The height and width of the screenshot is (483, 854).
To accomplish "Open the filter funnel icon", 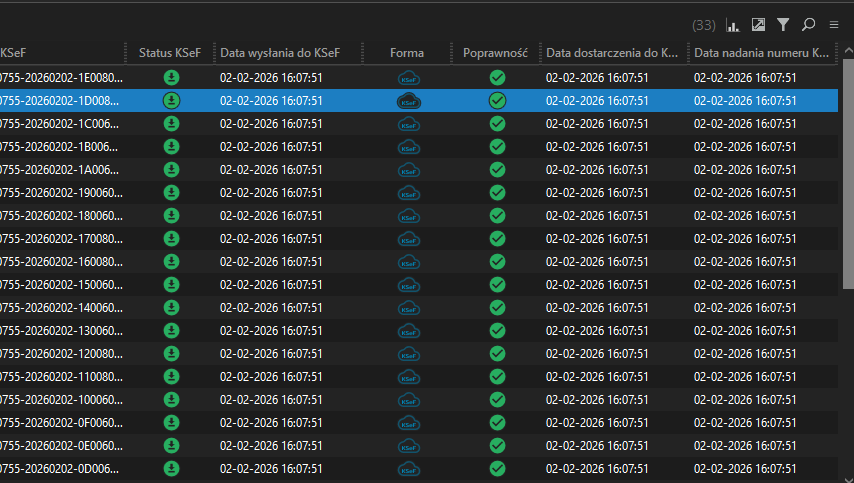I will pyautogui.click(x=783, y=25).
